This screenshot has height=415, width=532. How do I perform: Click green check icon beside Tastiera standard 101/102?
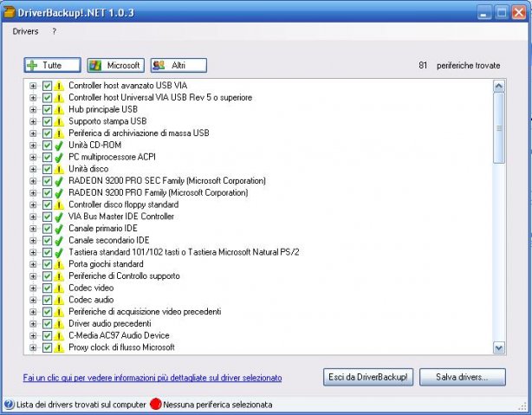(x=59, y=252)
